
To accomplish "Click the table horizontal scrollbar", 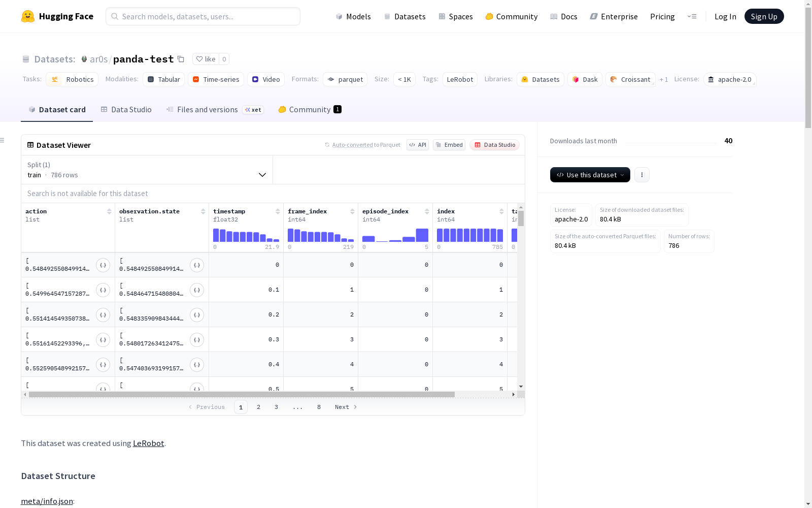I will [x=242, y=394].
